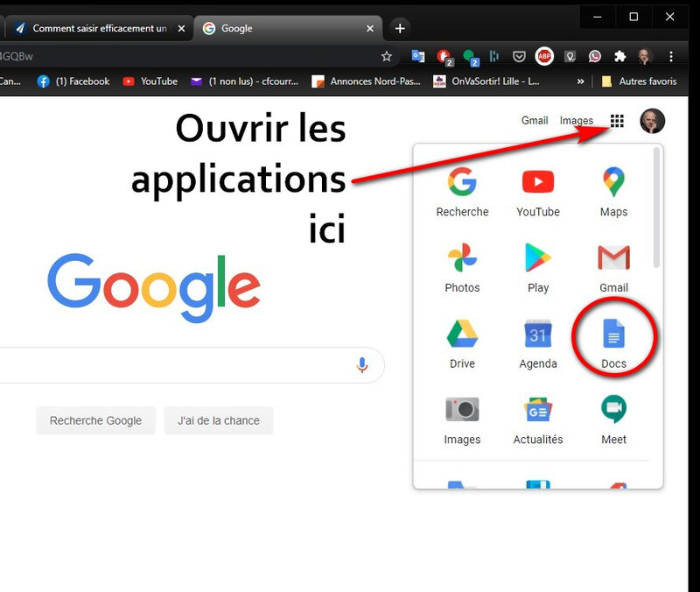Click J'ai de la chance button
Screen dimensions: 700x592
tap(218, 420)
